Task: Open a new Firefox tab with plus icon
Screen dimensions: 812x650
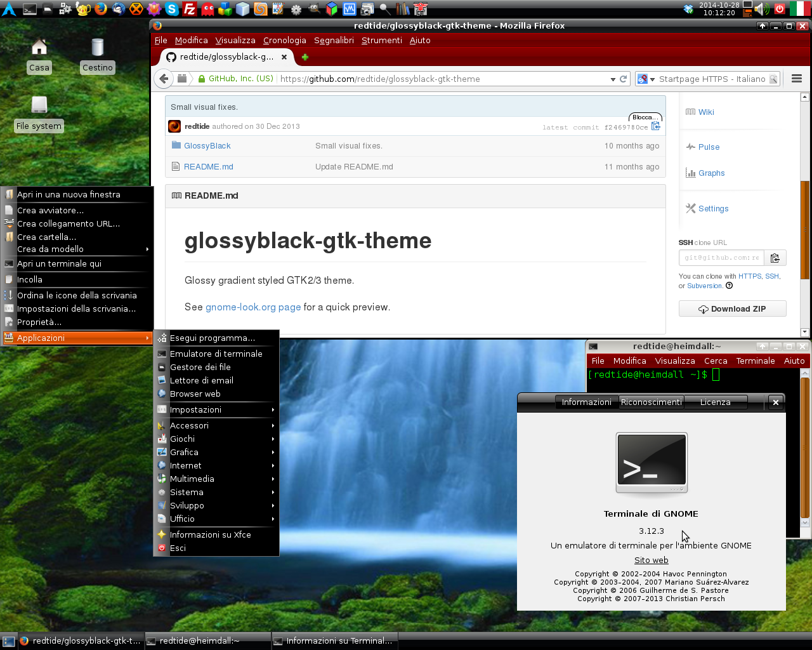Action: [305, 57]
